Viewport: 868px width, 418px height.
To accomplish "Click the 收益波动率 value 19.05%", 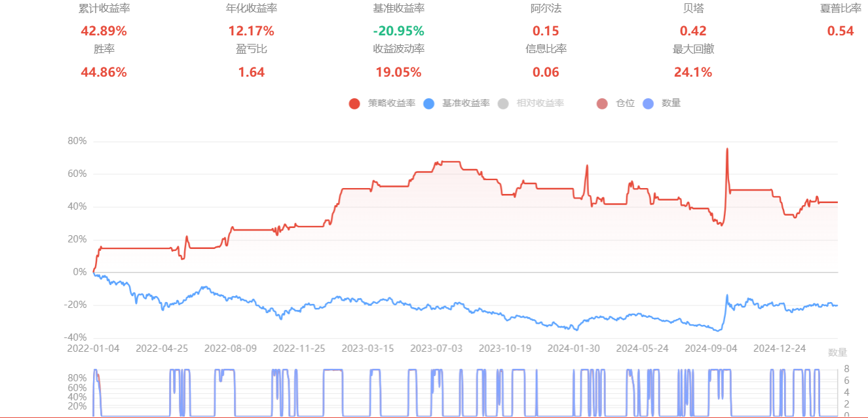I will 398,72.
